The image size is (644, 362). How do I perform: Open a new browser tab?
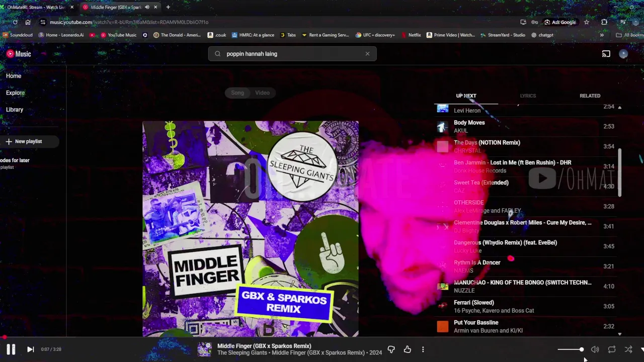tap(168, 7)
